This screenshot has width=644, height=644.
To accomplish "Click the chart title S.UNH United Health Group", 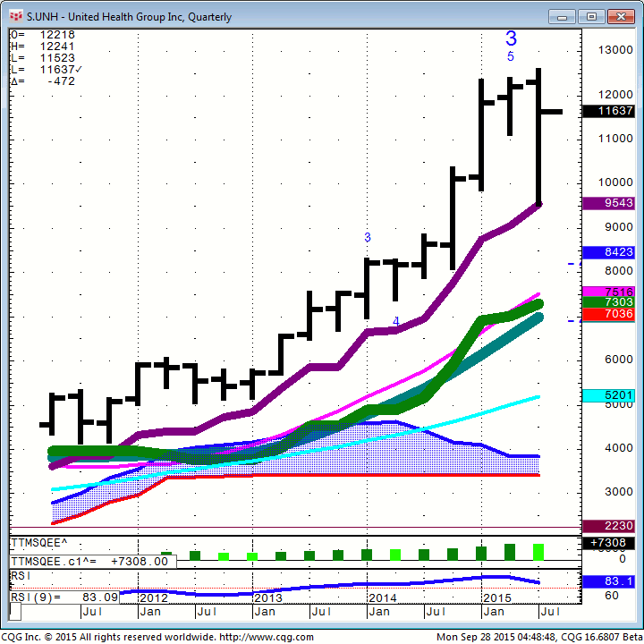I will tap(129, 17).
